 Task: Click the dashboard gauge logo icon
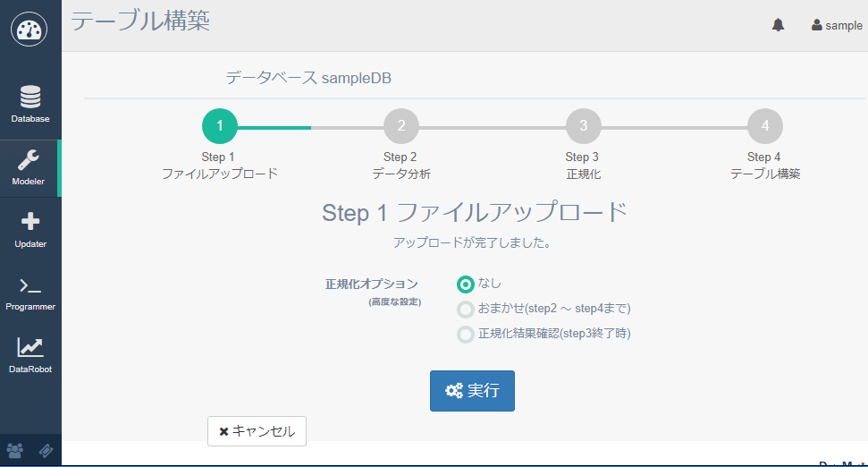click(29, 29)
